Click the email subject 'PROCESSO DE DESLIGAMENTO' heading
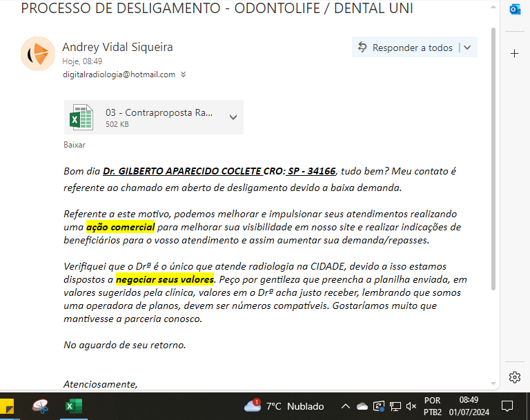Screen dimensions: 530x420 [121, 8]
